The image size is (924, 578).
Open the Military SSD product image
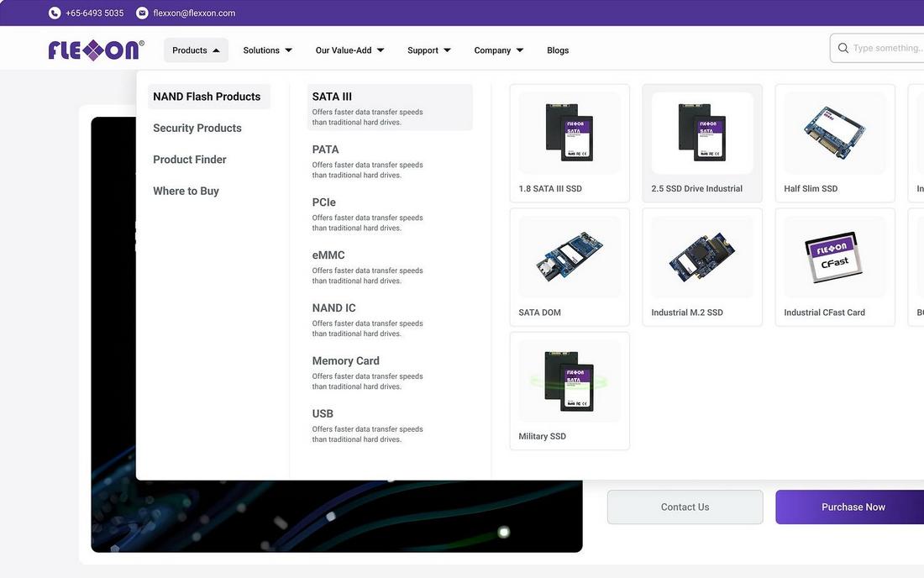click(570, 381)
